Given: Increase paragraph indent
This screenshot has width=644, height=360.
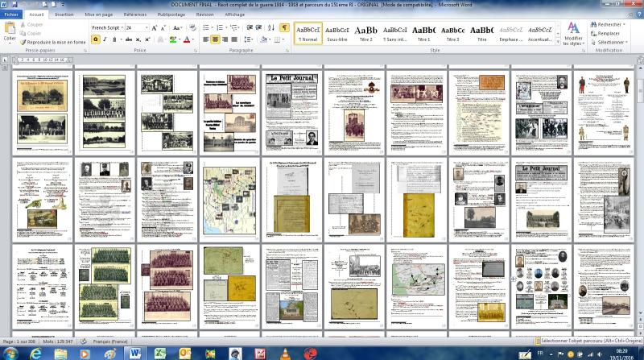Looking at the screenshot, I should [x=258, y=28].
